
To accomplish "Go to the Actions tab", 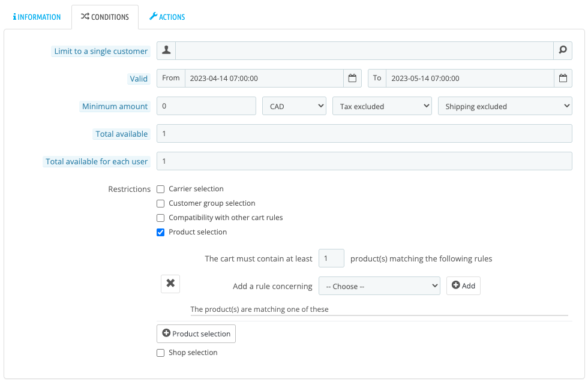I will [x=167, y=17].
